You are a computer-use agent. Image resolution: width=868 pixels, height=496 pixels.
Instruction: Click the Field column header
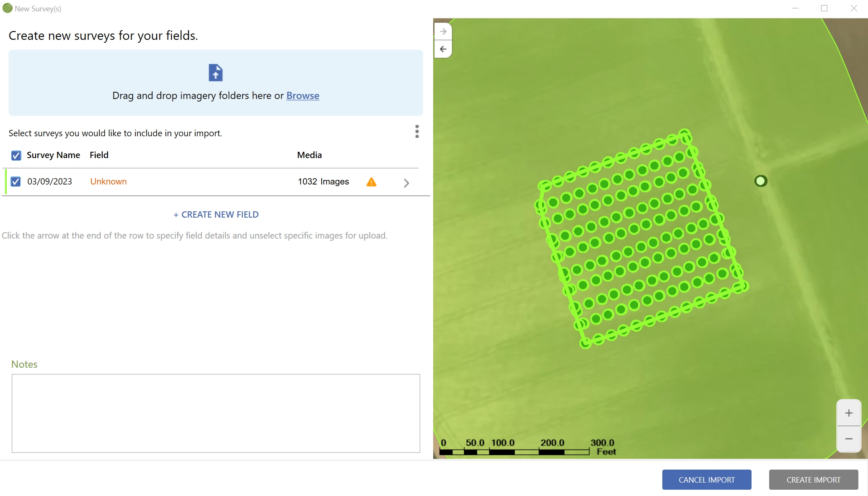point(99,155)
